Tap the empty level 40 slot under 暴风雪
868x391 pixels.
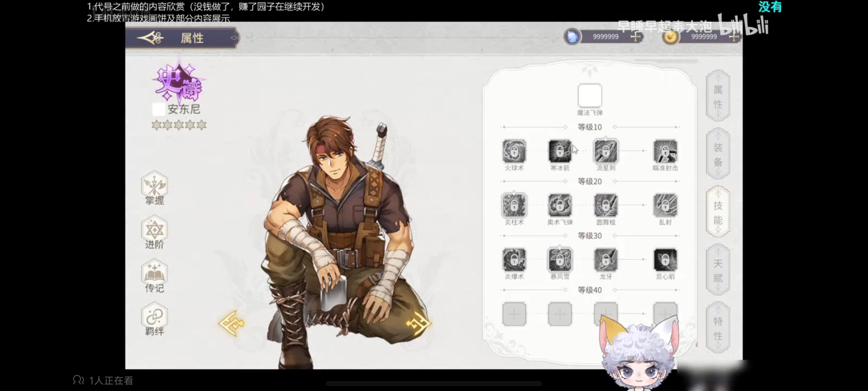tap(560, 314)
